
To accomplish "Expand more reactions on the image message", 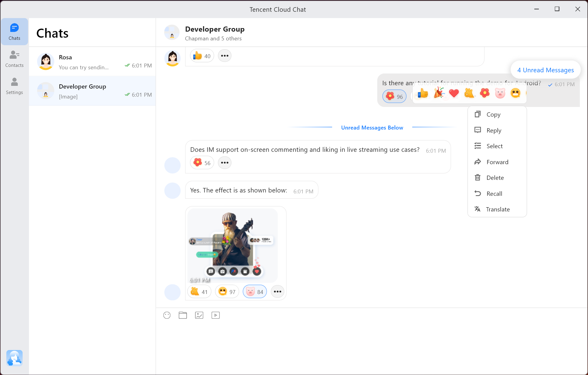I will [x=277, y=292].
